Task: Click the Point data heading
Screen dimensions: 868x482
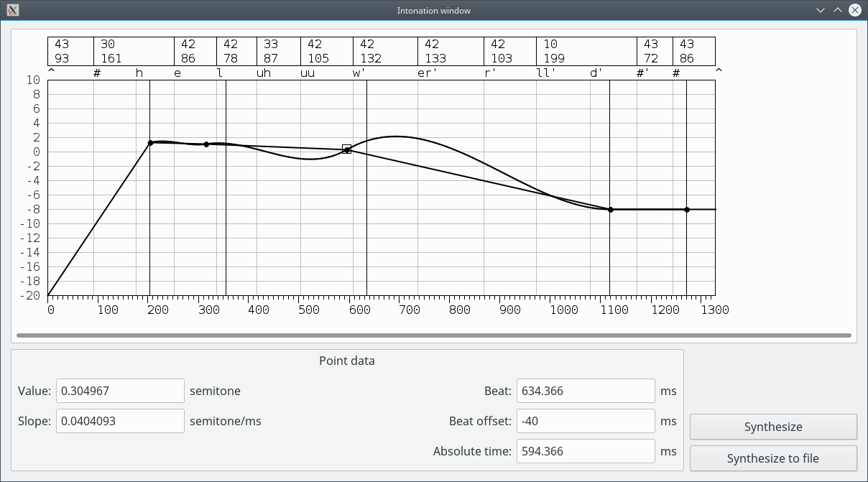Action: 347,361
